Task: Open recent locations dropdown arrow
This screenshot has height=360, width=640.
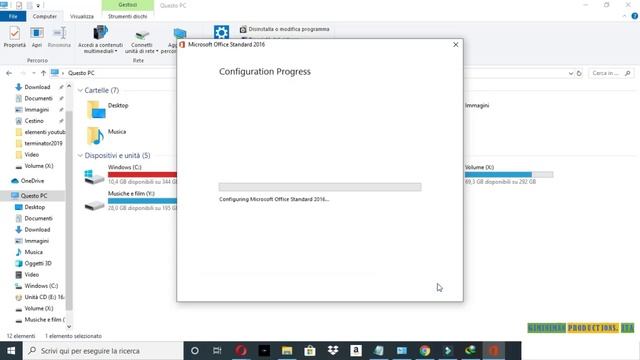Action: click(x=33, y=73)
